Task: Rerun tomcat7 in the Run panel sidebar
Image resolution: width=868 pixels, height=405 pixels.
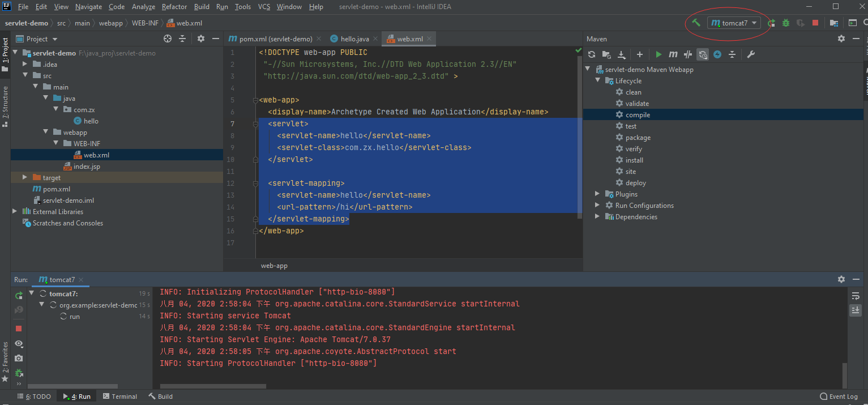Action: (x=19, y=295)
